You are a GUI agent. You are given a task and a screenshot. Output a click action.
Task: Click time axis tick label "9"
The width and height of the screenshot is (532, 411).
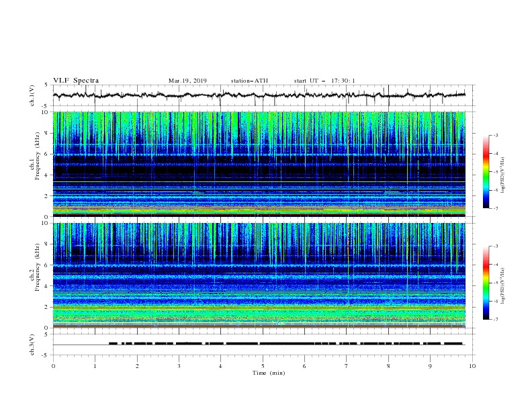430,366
